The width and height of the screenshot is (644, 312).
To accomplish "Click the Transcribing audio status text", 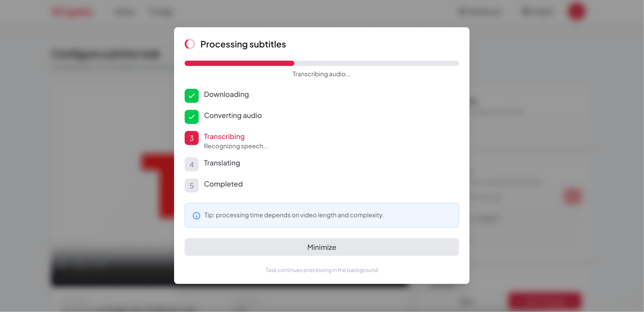I will click(322, 74).
